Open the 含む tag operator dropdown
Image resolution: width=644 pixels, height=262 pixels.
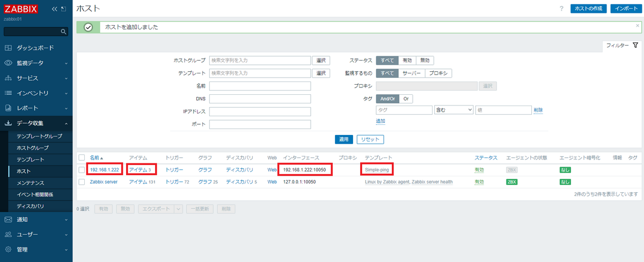click(453, 110)
